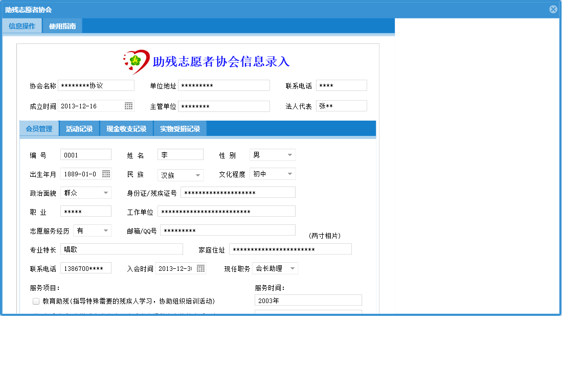
Task: Select the 服务时间 field showing 2003年
Action: (308, 301)
